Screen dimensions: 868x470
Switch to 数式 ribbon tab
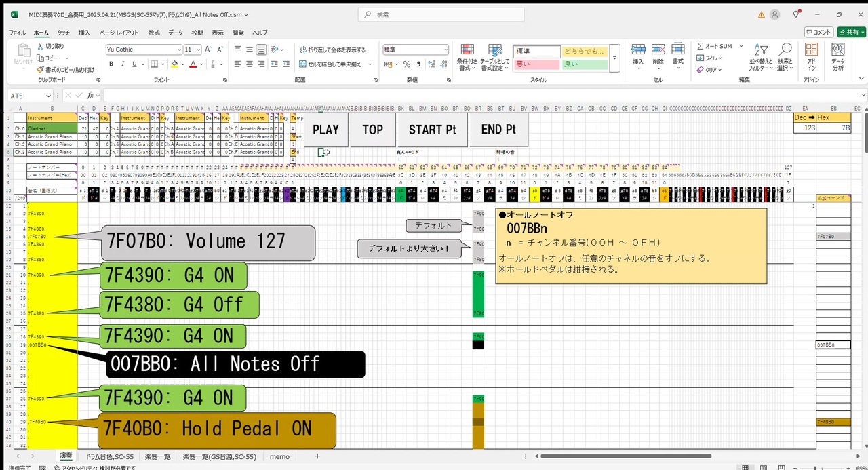tap(154, 33)
